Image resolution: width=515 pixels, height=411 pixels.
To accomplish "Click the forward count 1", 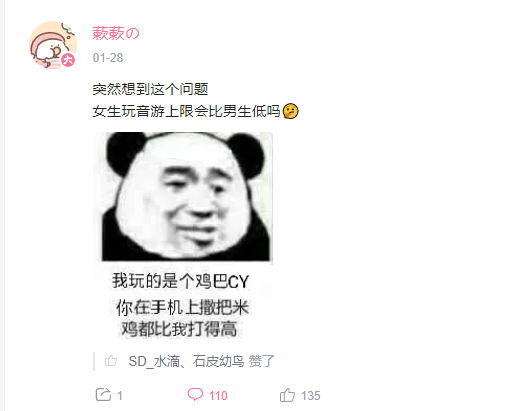I will (120, 396).
